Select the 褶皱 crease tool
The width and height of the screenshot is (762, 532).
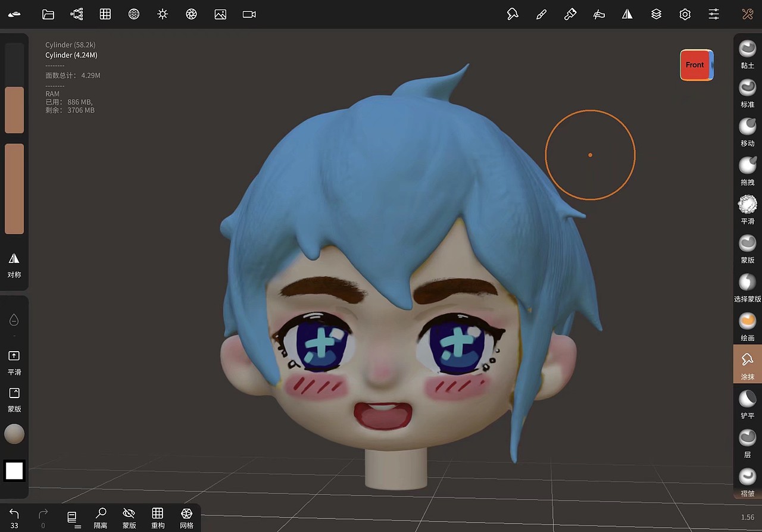[x=748, y=482]
